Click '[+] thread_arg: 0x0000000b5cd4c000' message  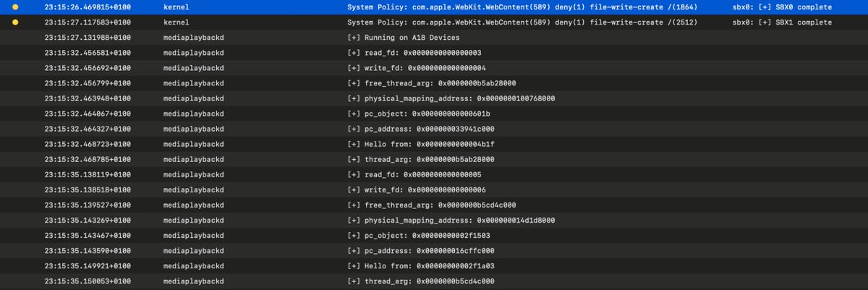click(421, 281)
